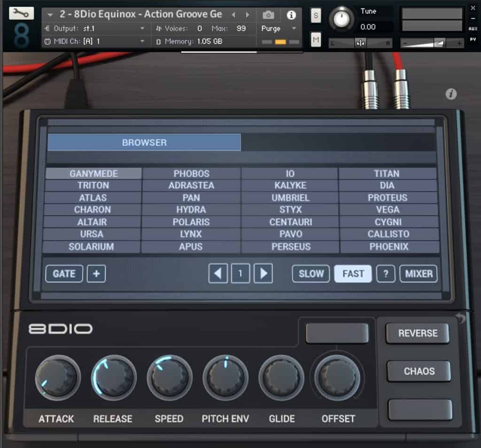Click the Tune value 0.00
Screen dimensions: 481x448
point(368,27)
